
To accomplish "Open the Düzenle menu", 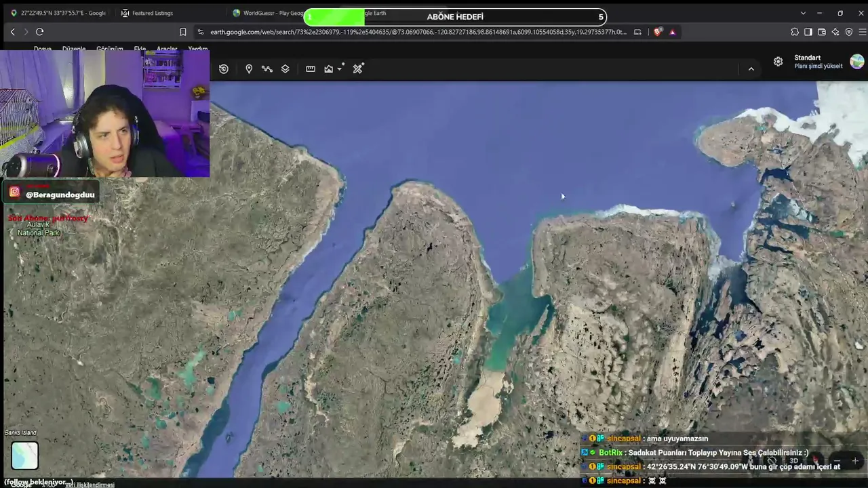I will 74,49.
